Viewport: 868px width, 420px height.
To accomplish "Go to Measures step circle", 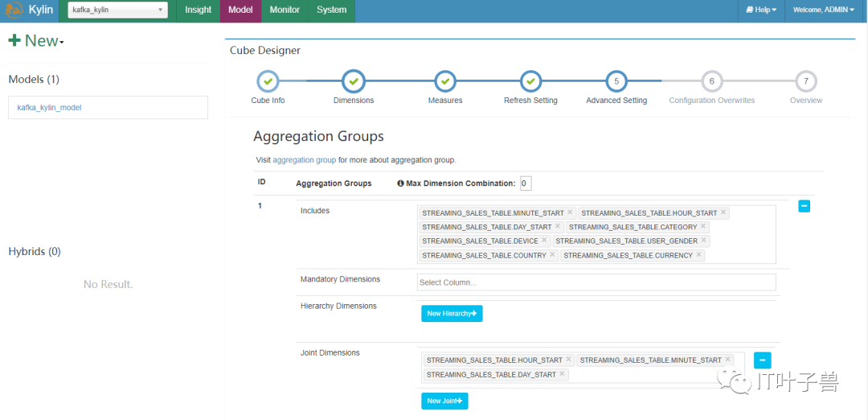I will 445,81.
